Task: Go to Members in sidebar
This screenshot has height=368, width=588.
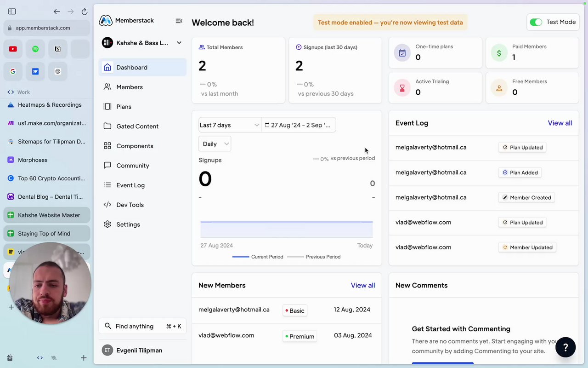Action: [x=130, y=87]
